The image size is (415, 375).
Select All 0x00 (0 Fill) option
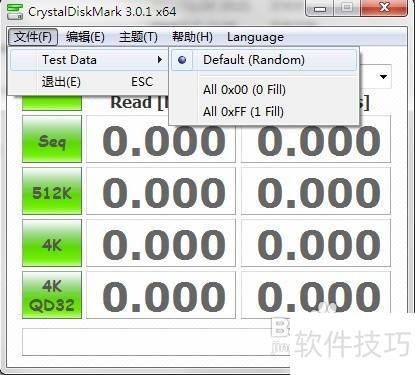(x=264, y=89)
